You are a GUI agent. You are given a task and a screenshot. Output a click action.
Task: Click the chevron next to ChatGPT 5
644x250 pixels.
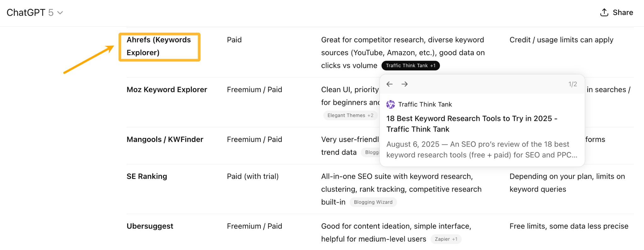pyautogui.click(x=60, y=13)
